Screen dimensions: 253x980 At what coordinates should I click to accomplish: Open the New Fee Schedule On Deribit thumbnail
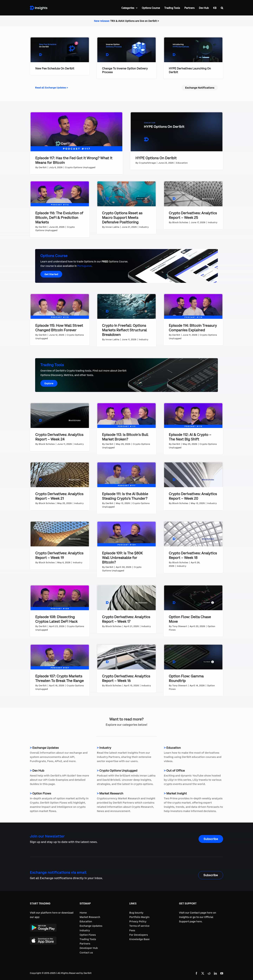60,50
